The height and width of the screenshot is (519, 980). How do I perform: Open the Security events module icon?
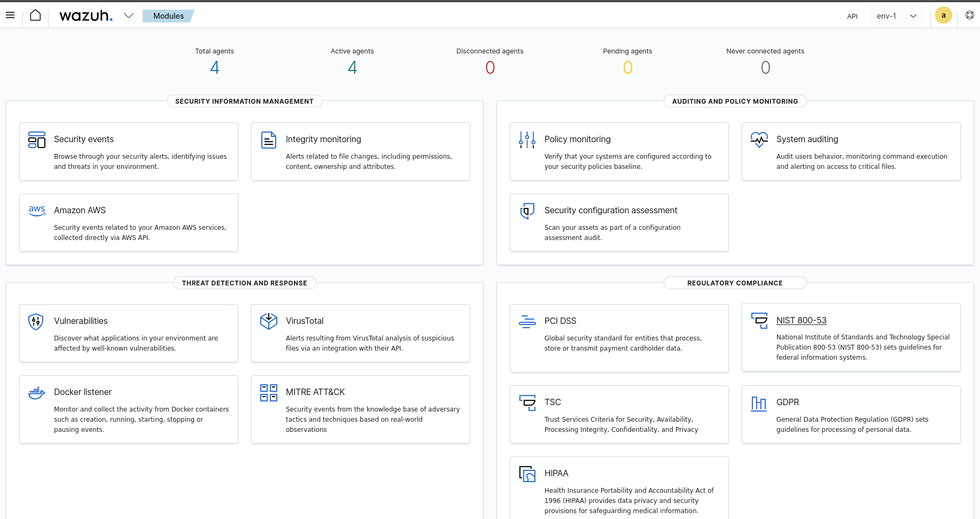pos(36,140)
